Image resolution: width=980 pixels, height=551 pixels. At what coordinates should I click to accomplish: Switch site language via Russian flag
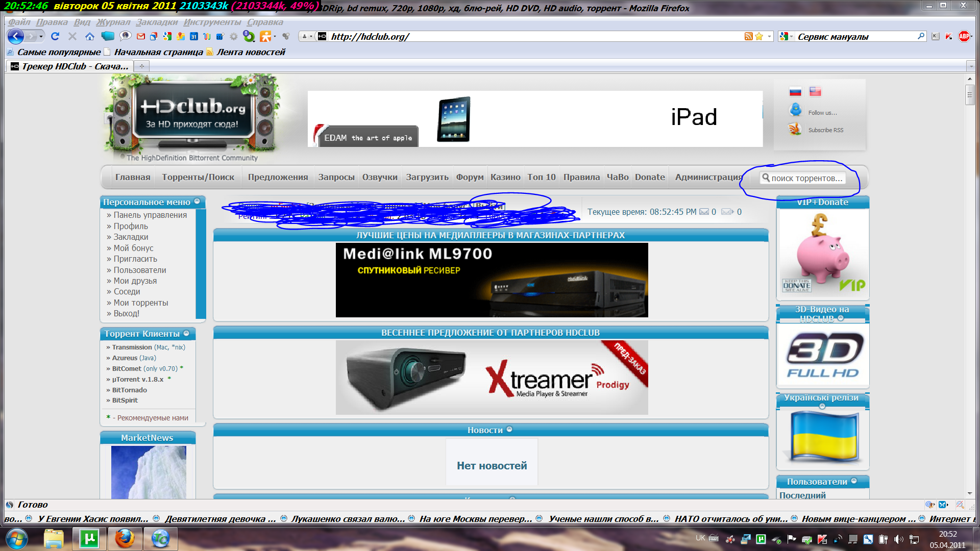[795, 92]
